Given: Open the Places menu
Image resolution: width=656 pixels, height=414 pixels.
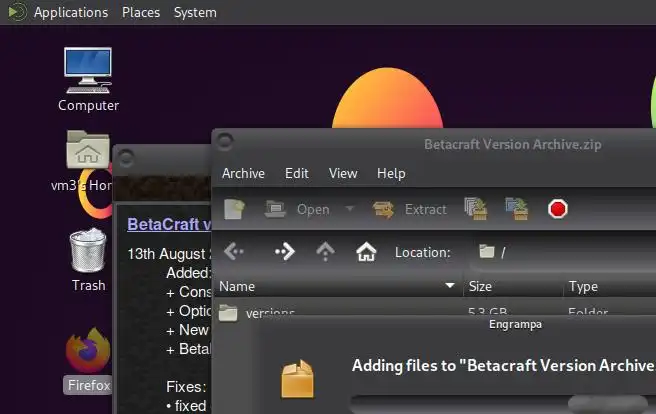Looking at the screenshot, I should tap(141, 13).
